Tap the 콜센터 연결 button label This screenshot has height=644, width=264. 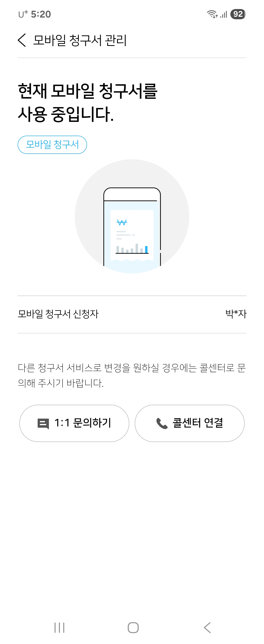coord(198,423)
